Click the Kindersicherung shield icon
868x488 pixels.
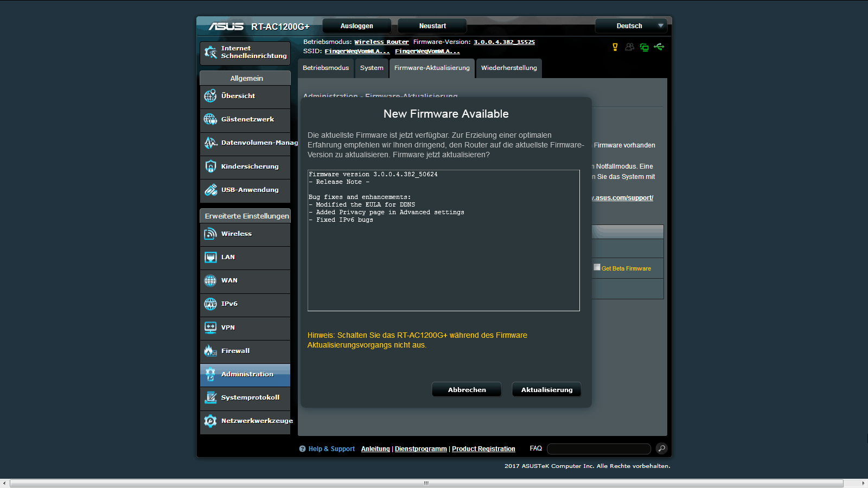click(210, 166)
